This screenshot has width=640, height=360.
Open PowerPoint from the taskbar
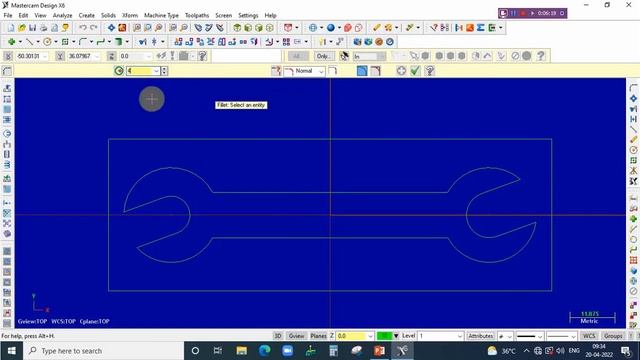coord(379,351)
